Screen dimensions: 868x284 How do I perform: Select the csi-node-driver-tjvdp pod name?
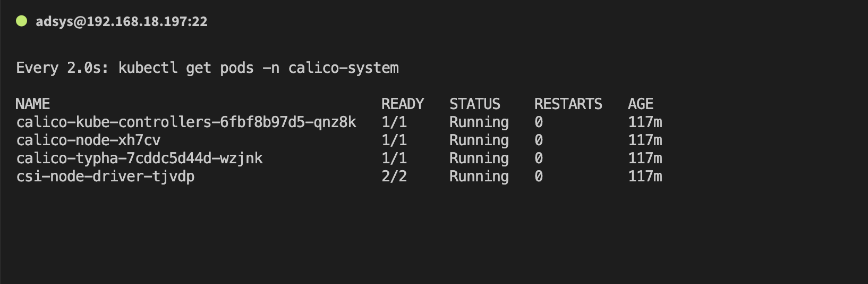click(105, 177)
